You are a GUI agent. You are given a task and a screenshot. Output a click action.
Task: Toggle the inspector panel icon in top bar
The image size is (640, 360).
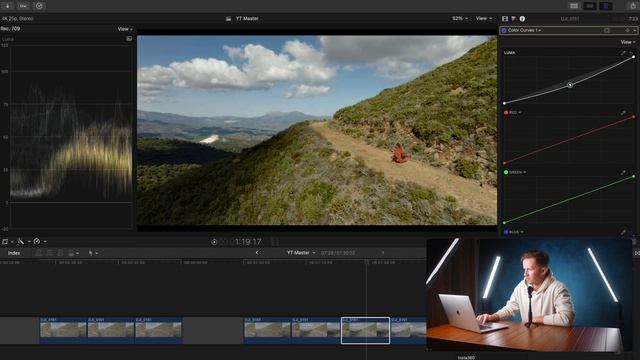click(606, 6)
